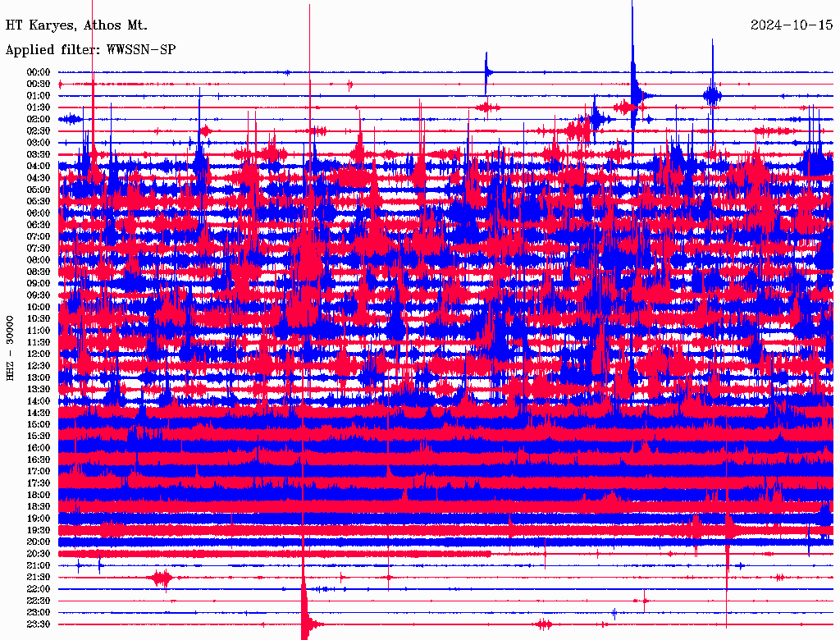840x640 pixels.
Task: Click the '01:00' time label
Action: point(39,96)
